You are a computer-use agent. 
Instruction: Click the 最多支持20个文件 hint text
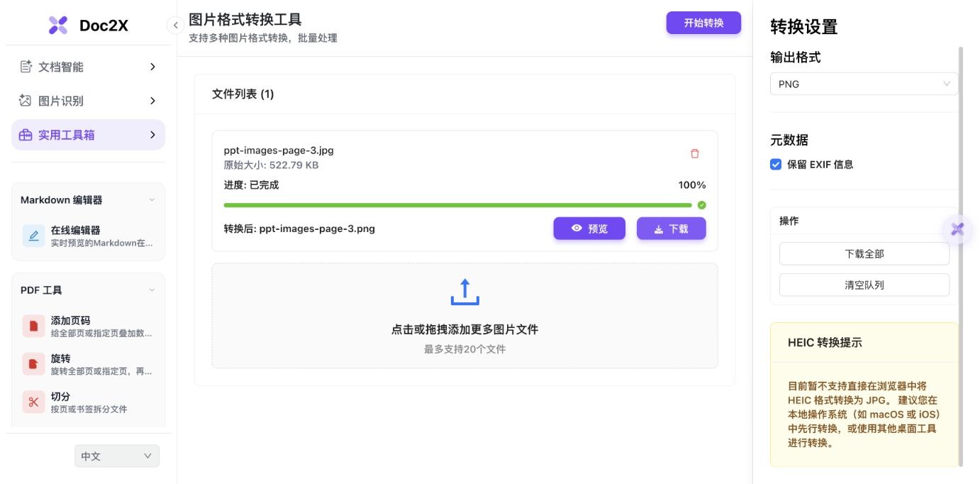click(x=465, y=349)
